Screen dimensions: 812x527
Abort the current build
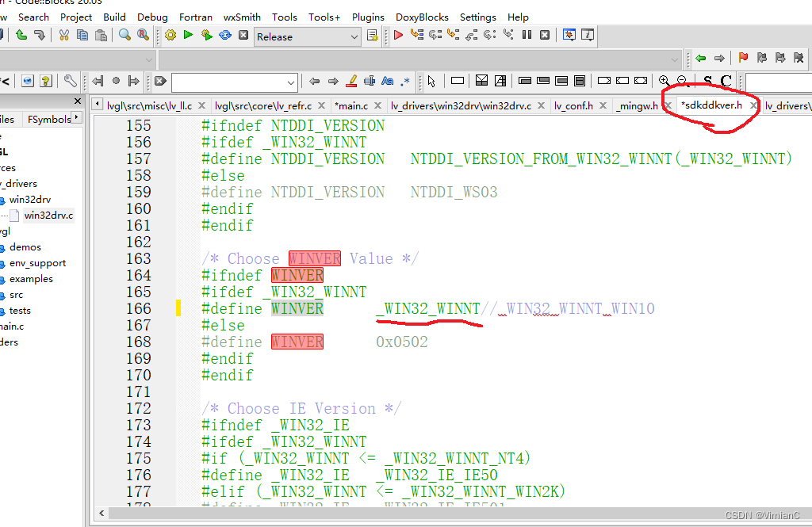point(243,35)
